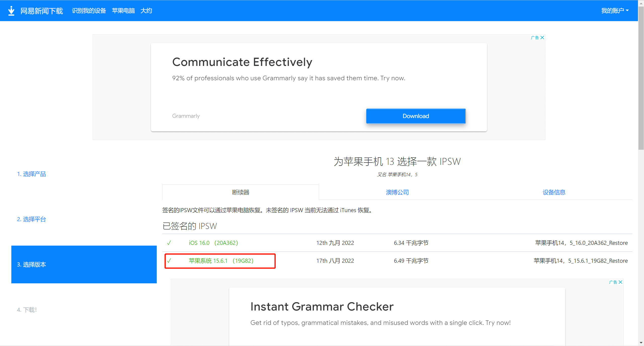Click the scrollbar up arrow
644x346 pixels.
tap(641, 4)
